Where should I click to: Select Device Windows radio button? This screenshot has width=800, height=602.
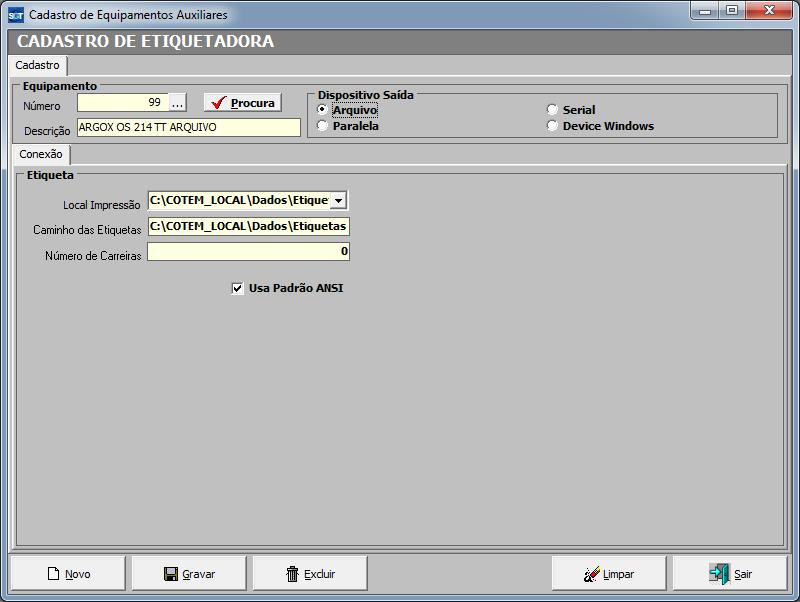tap(552, 126)
